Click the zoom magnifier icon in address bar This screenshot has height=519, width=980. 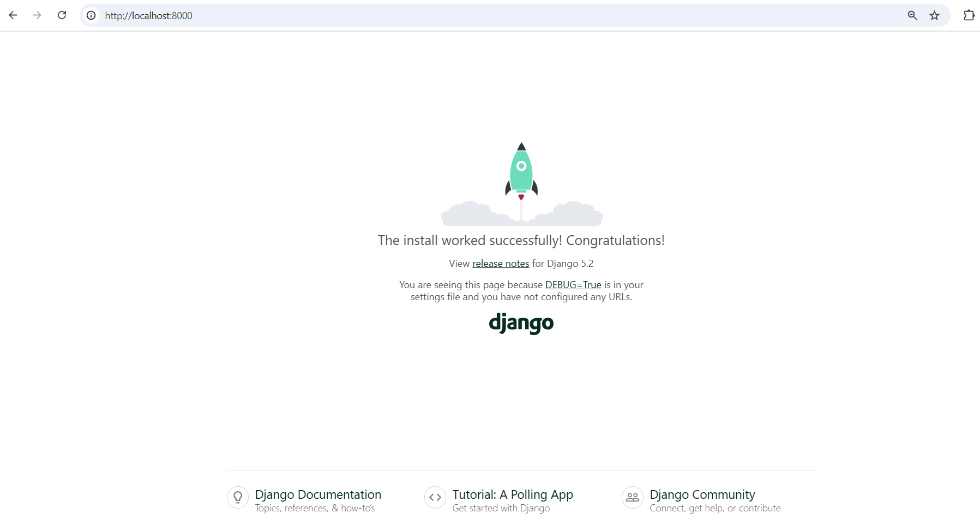point(912,15)
